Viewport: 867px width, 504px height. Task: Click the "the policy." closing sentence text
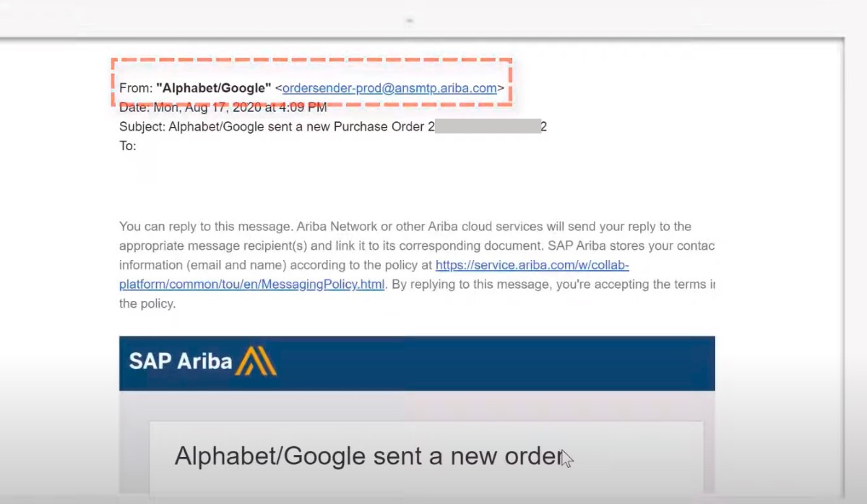(x=147, y=304)
